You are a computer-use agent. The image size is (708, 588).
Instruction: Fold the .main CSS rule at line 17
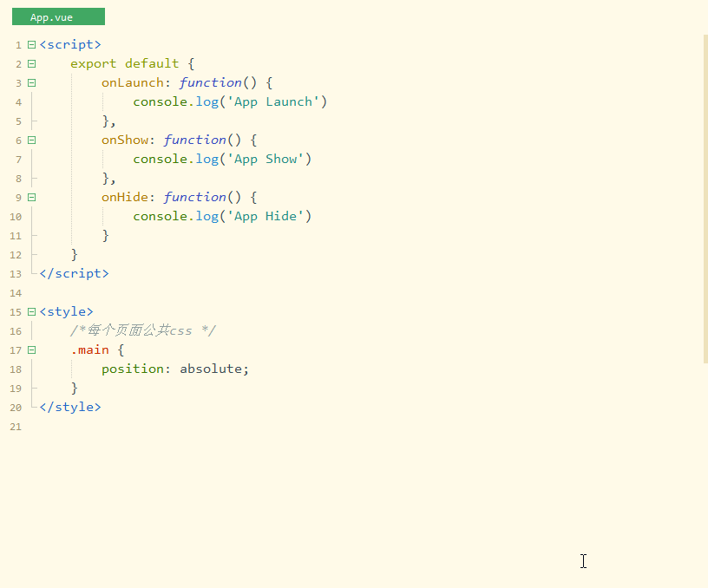32,350
